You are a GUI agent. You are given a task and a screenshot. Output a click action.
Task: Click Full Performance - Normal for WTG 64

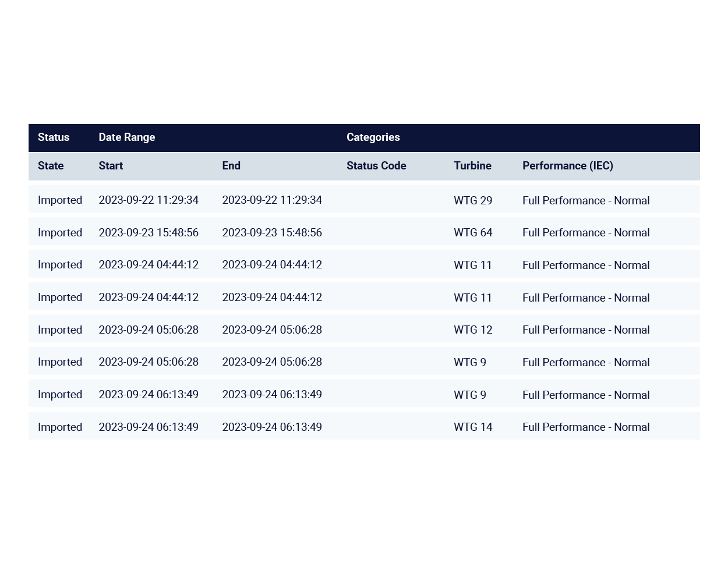(x=586, y=233)
